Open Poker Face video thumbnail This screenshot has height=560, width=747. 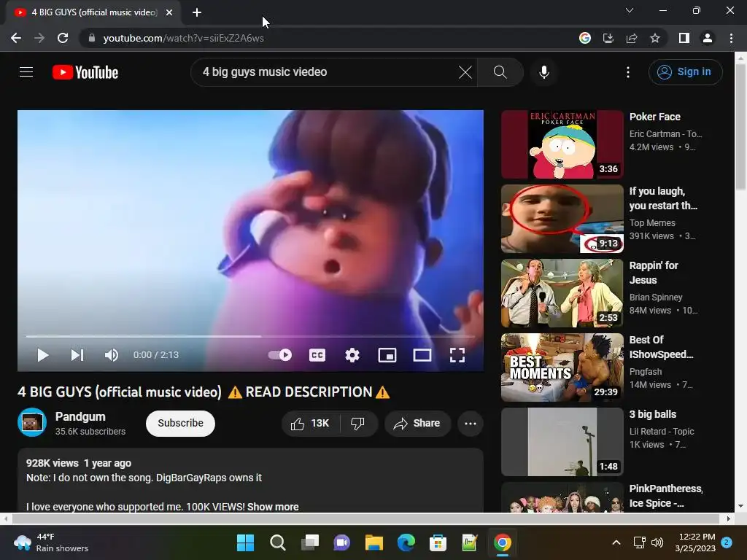click(562, 144)
